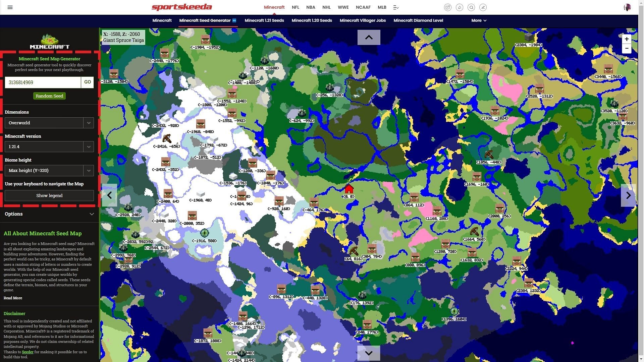Show the map legend

(49, 195)
